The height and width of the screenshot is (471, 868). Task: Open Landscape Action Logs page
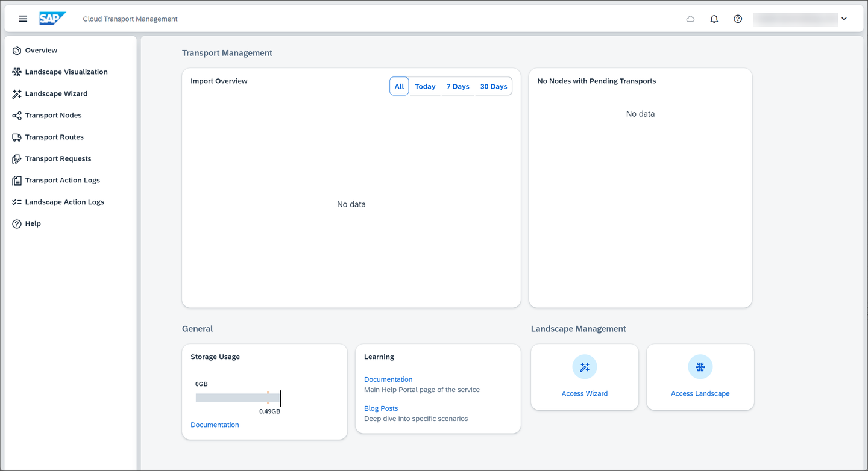pos(64,202)
